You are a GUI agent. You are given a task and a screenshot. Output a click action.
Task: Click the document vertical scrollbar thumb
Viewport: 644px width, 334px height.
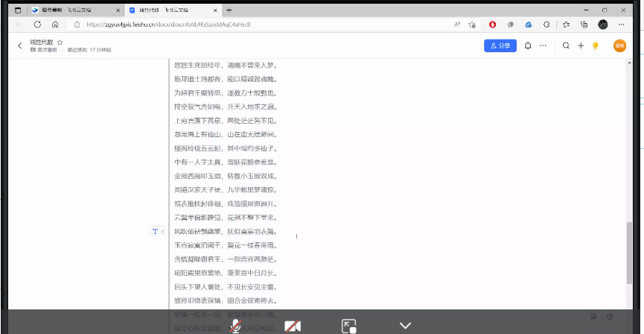click(x=629, y=253)
